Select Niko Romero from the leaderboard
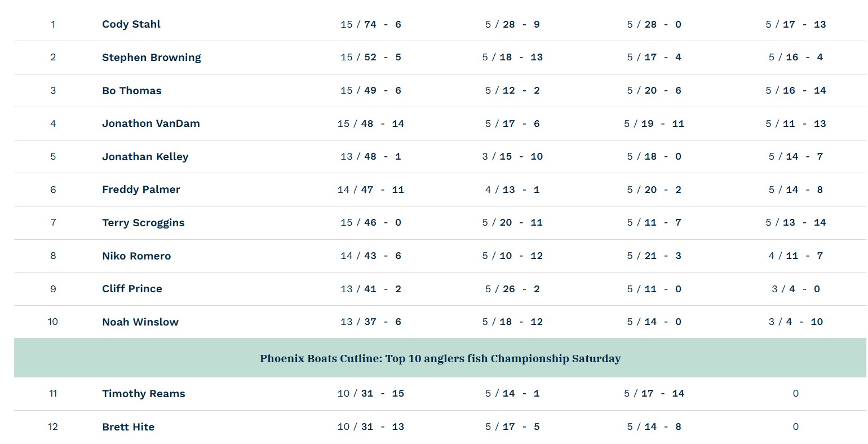This screenshot has height=444, width=868. [136, 256]
